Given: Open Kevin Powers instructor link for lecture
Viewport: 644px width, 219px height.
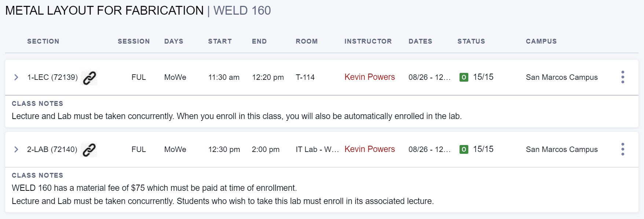Looking at the screenshot, I should click(x=369, y=77).
